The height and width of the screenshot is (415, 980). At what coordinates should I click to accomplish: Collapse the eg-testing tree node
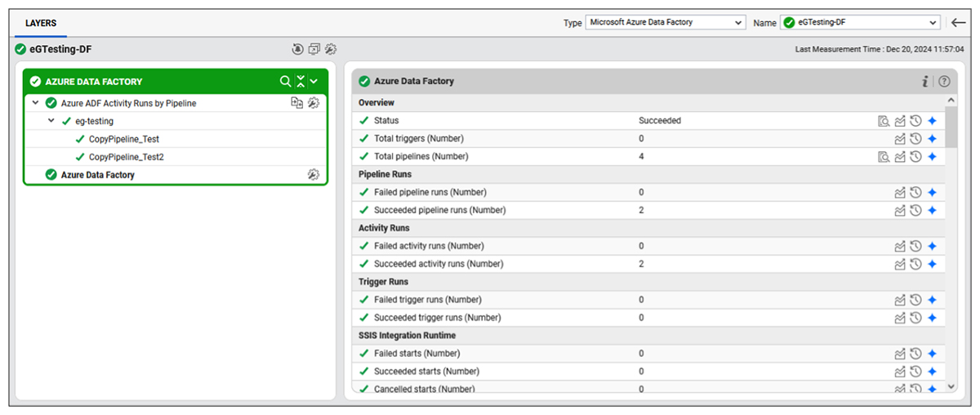point(51,121)
